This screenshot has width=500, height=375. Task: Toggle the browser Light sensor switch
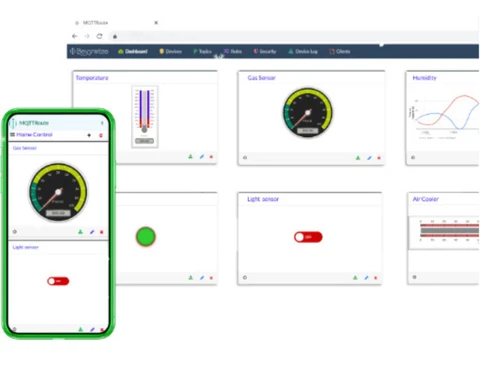[308, 237]
